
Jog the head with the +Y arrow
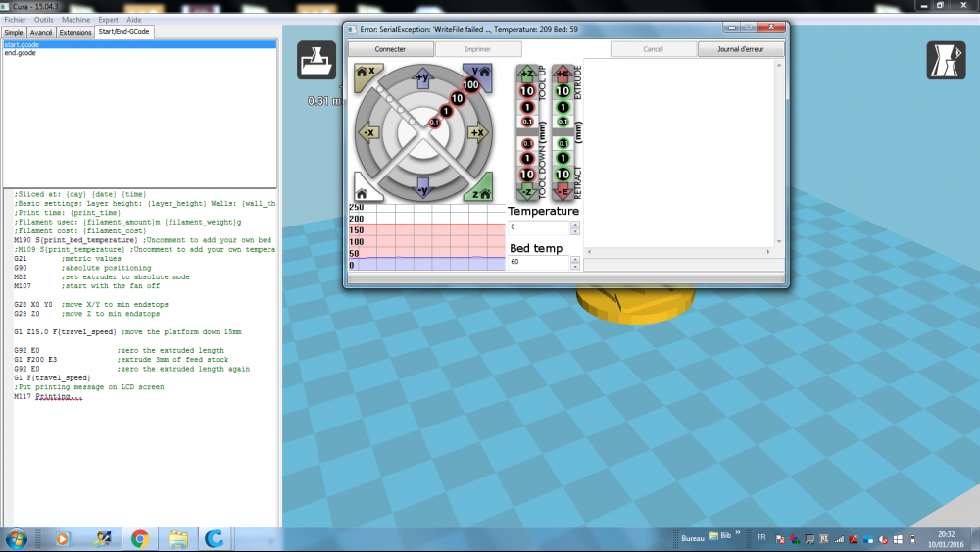point(423,78)
